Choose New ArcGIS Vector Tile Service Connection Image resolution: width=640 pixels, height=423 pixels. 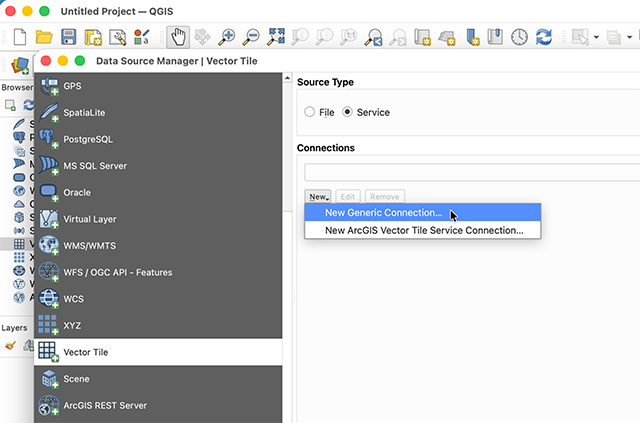424,230
